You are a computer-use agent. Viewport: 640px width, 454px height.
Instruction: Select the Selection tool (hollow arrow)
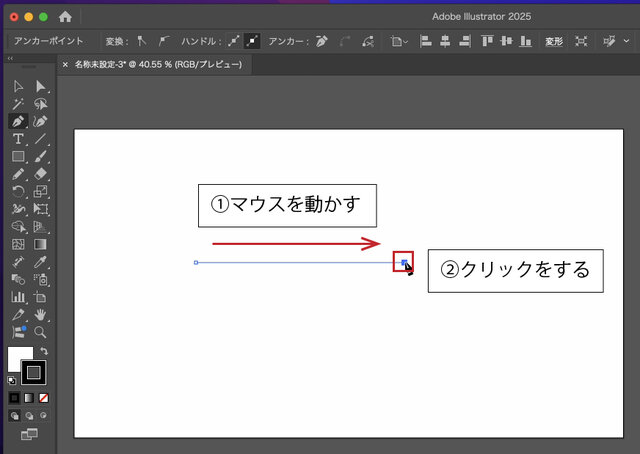coord(18,87)
